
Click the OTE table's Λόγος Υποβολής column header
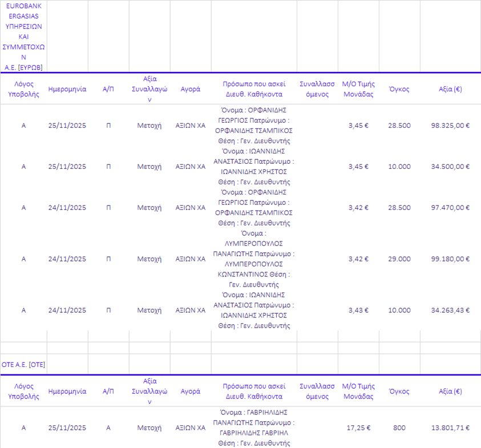pyautogui.click(x=23, y=392)
